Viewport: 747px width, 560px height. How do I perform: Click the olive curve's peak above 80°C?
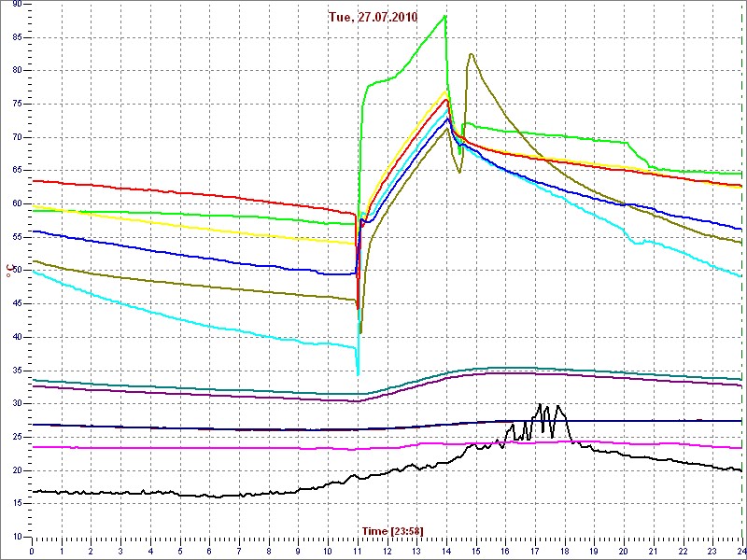[x=471, y=54]
